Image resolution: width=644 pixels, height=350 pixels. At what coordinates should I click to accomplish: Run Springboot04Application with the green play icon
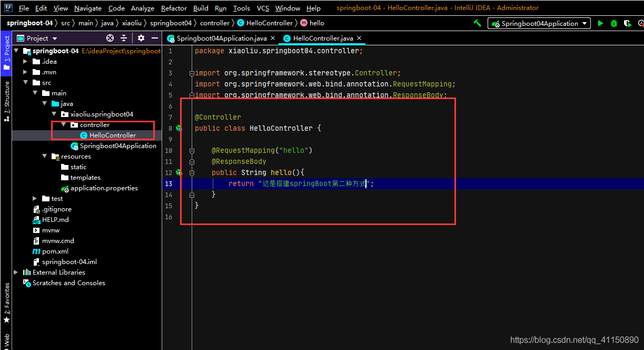click(x=600, y=23)
